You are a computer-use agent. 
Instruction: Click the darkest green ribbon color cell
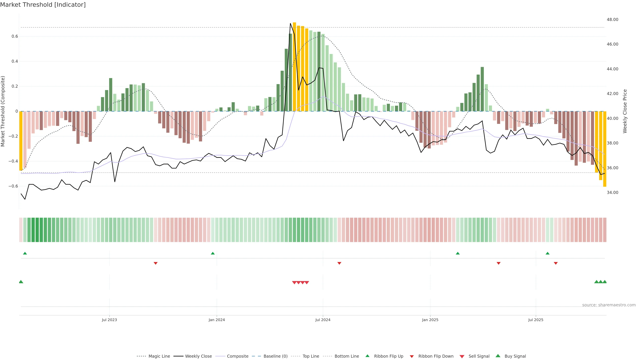[x=37, y=230]
